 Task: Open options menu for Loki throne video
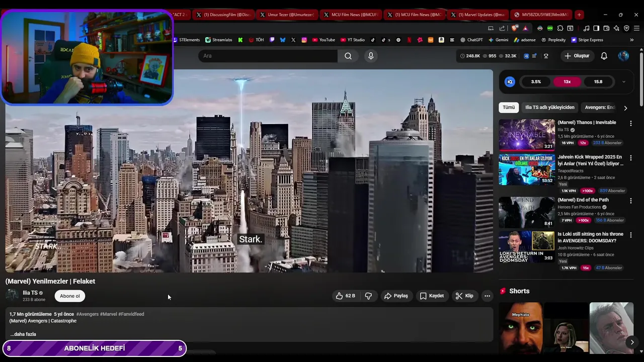pos(630,235)
